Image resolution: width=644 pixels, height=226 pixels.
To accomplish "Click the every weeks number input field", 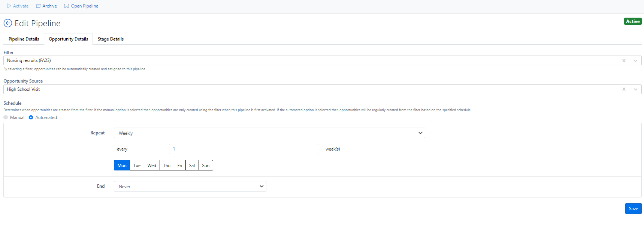I will (244, 149).
